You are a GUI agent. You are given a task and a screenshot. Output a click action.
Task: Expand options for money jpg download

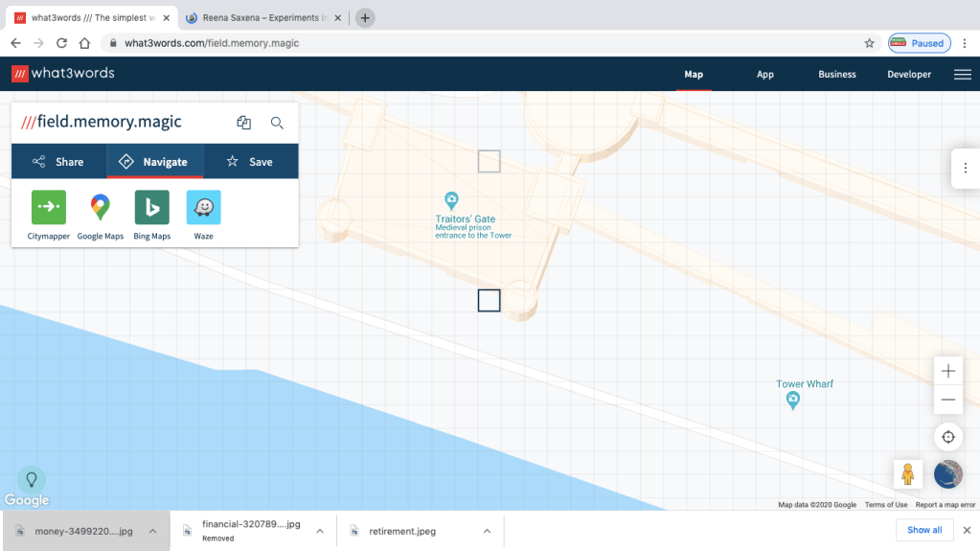pos(152,531)
